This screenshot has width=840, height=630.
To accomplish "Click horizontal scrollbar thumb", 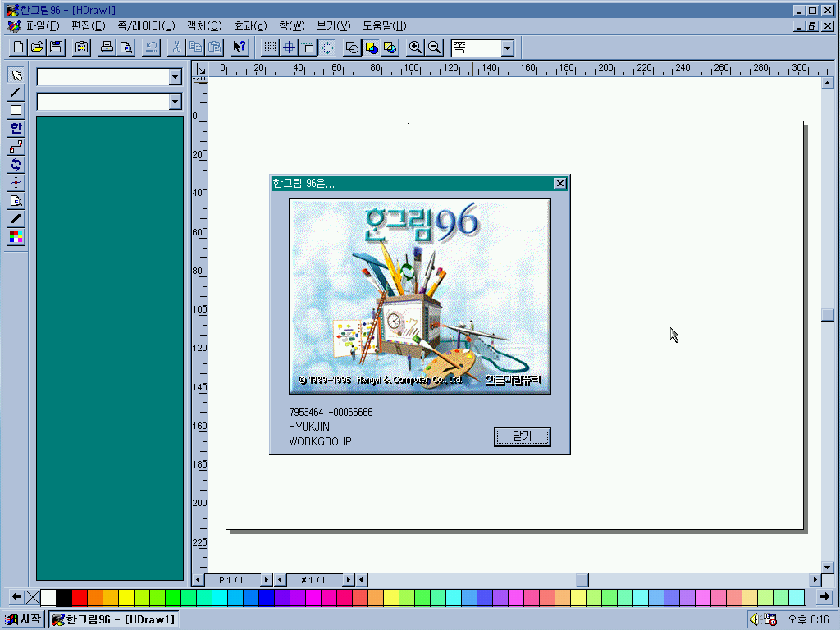I will click(x=582, y=580).
